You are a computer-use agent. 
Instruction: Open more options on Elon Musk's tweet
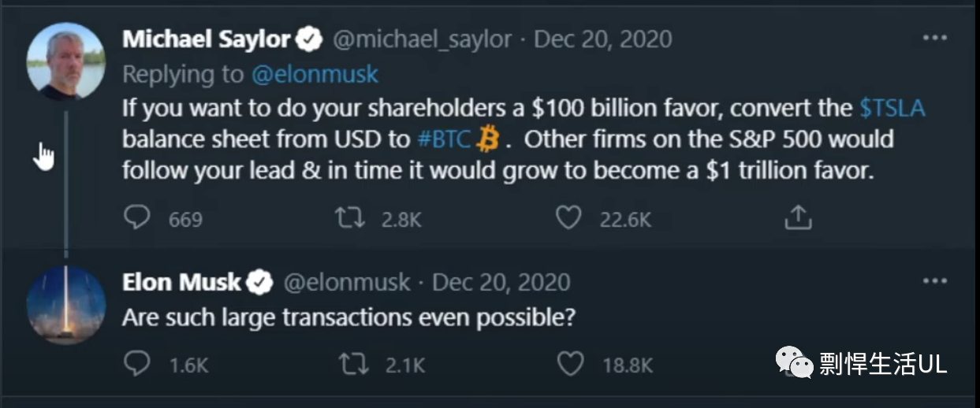(935, 280)
